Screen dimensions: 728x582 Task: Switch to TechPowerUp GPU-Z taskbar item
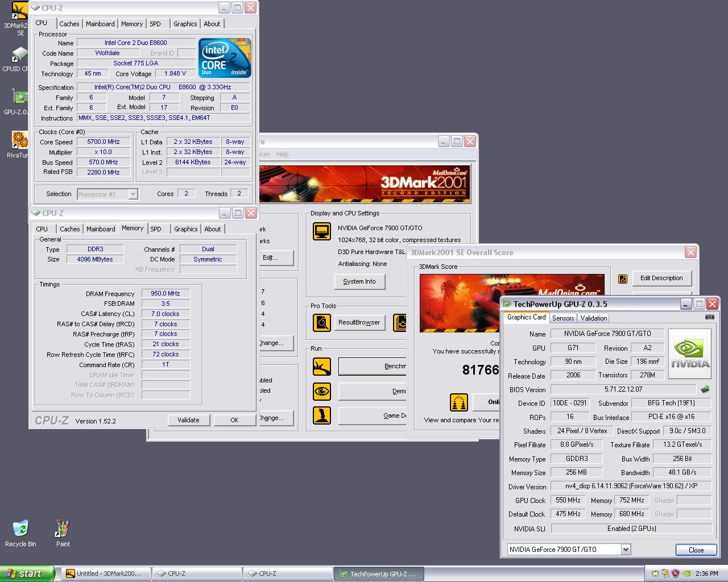tap(379, 573)
